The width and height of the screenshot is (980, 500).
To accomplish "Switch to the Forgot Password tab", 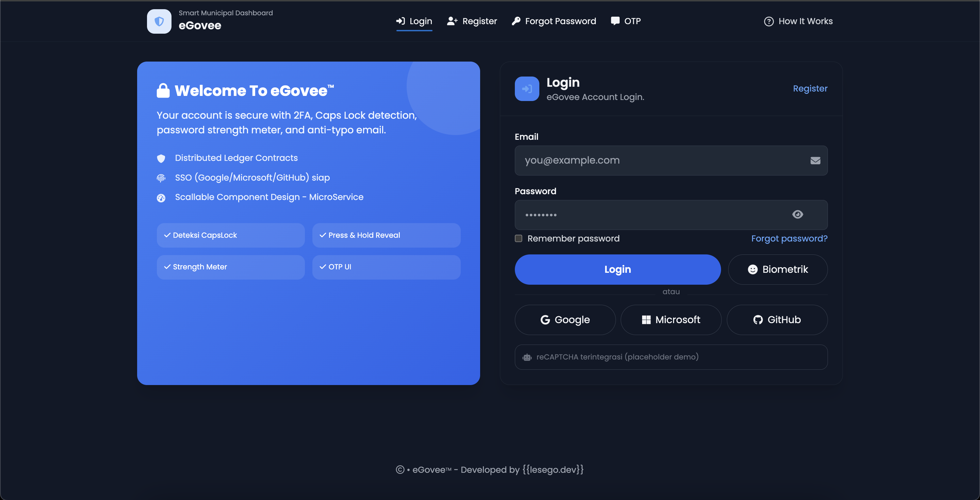I will (x=554, y=21).
